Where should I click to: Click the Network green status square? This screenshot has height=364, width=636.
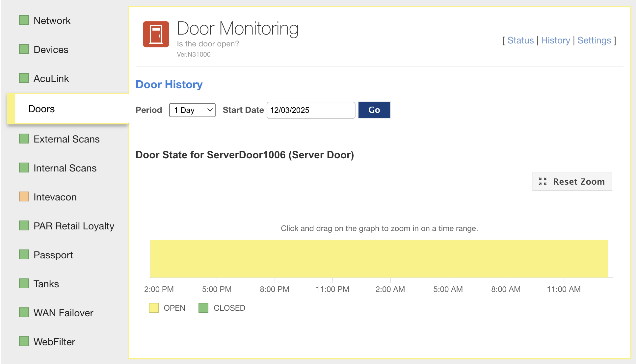[x=24, y=20]
